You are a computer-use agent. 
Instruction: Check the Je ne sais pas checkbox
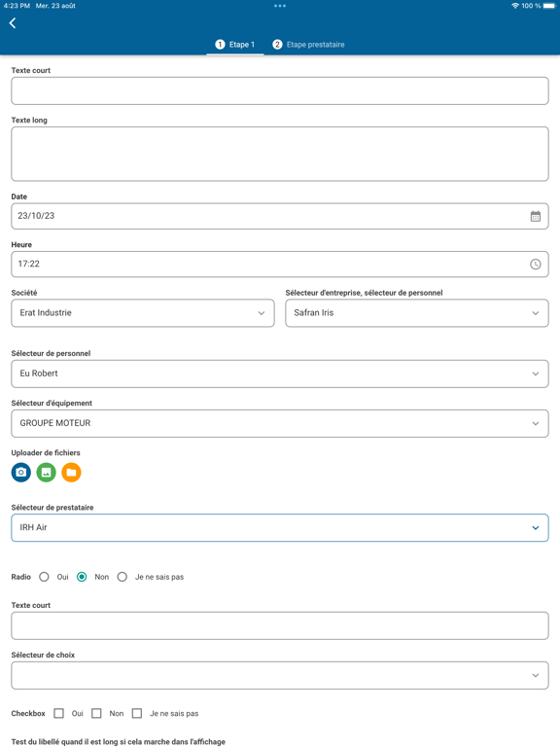[x=137, y=713]
